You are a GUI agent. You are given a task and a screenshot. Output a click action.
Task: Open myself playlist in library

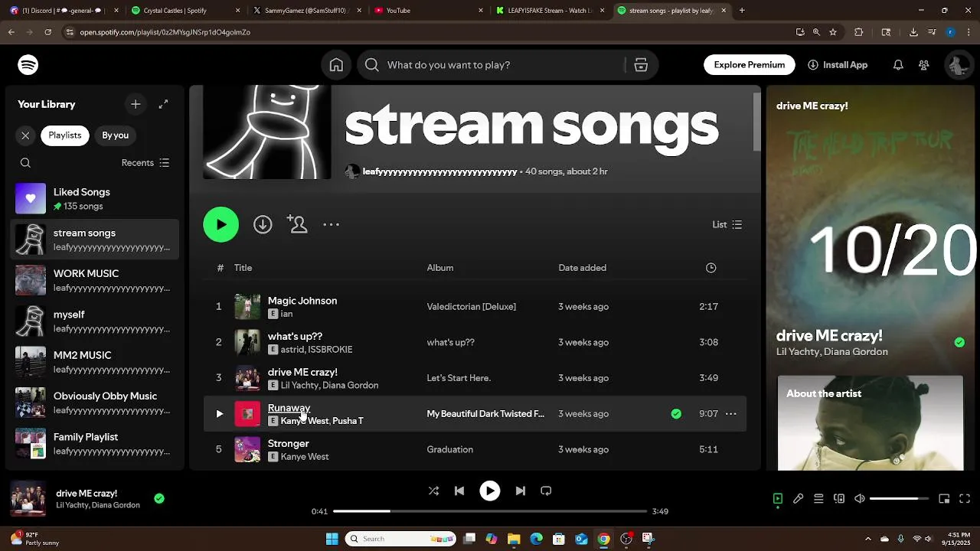pyautogui.click(x=95, y=321)
